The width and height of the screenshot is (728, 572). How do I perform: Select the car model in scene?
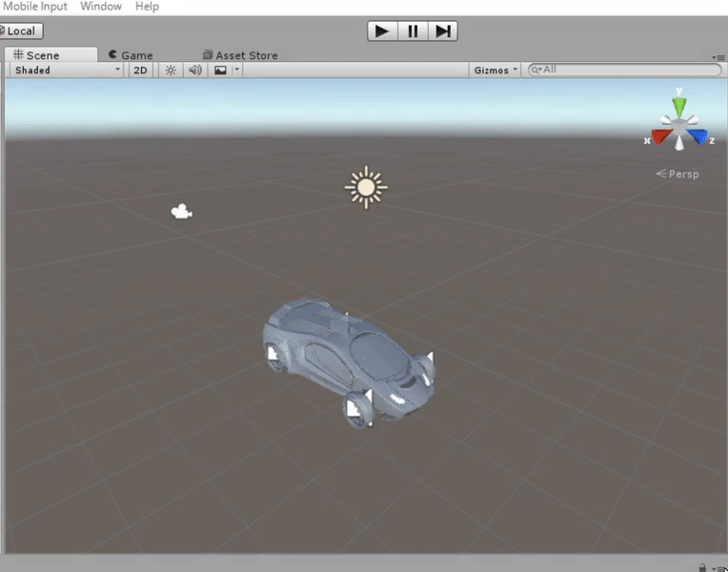tap(349, 362)
